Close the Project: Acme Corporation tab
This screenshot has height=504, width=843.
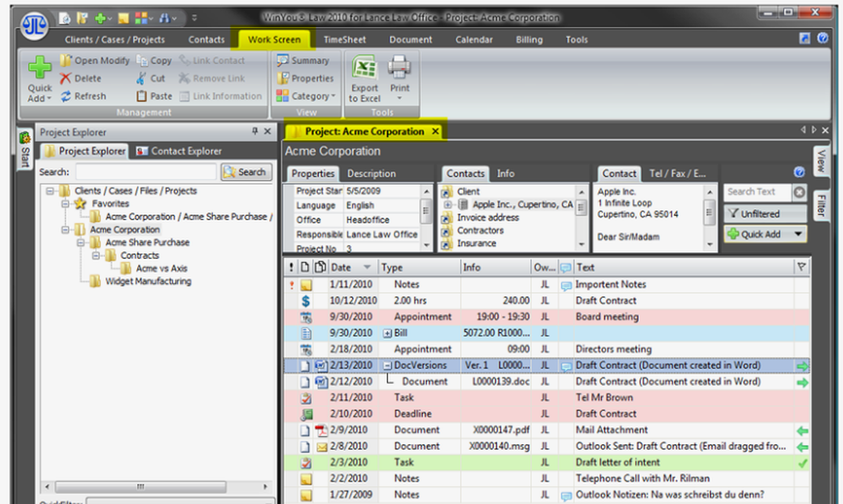tap(436, 131)
